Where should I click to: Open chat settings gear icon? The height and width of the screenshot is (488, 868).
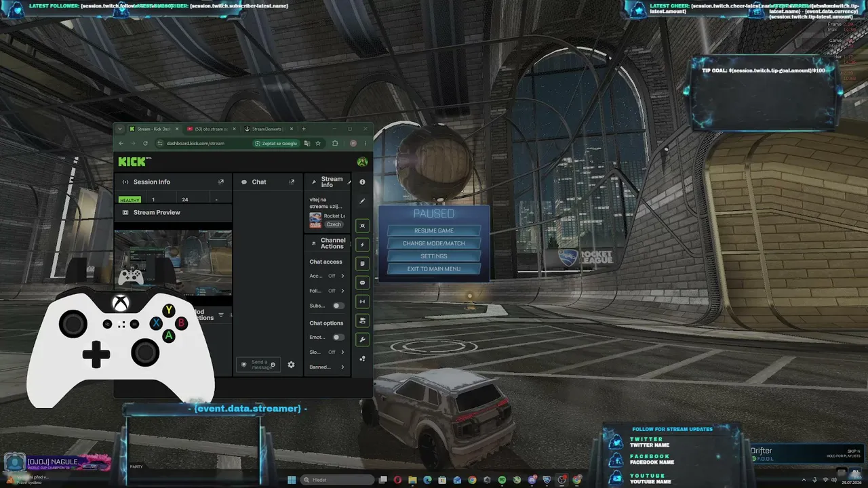[x=291, y=365]
